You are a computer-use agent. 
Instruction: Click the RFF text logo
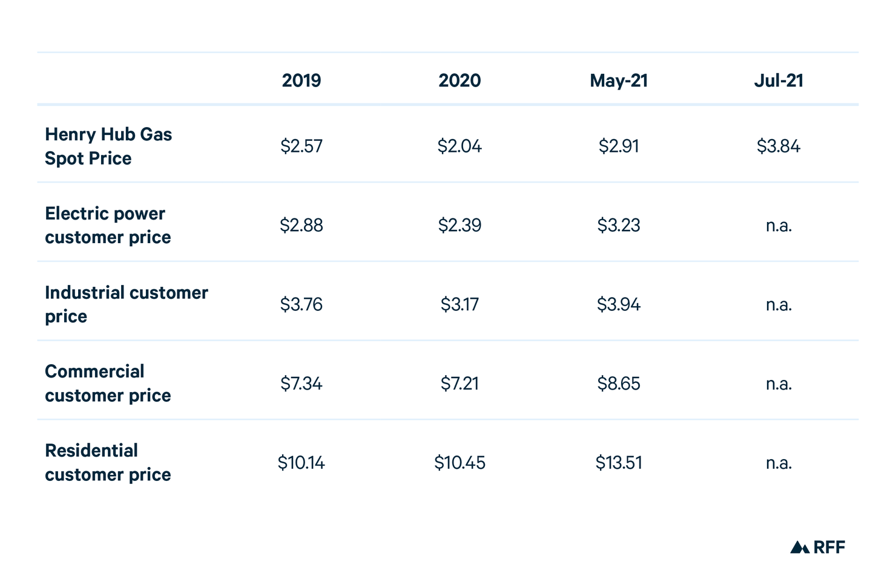[829, 547]
